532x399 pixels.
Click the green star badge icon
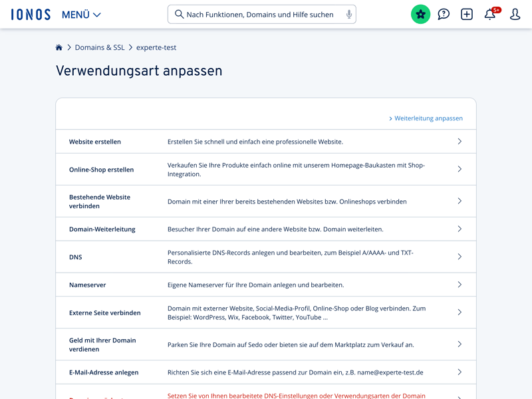tap(420, 14)
